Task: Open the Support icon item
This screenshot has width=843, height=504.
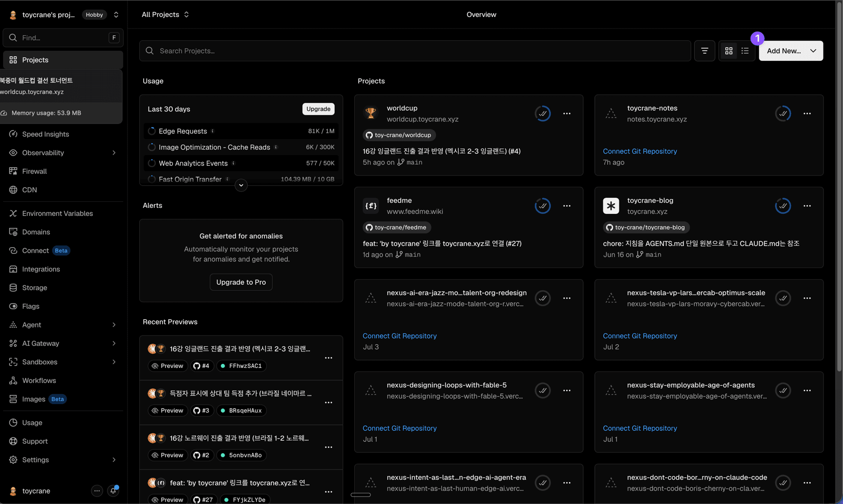Action: [13, 441]
